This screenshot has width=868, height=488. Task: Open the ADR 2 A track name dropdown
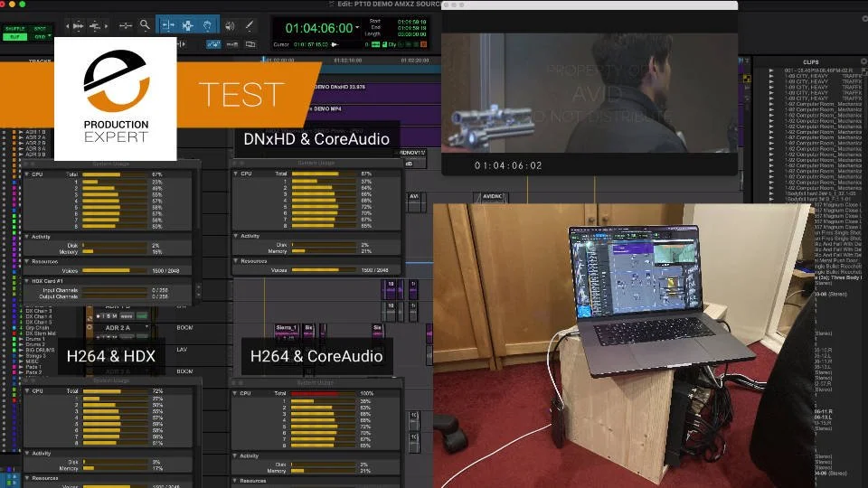[146, 327]
